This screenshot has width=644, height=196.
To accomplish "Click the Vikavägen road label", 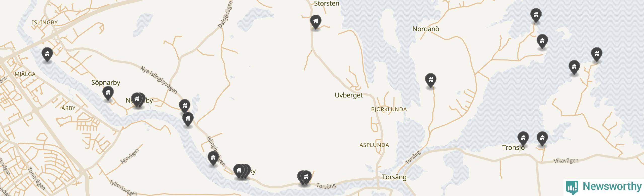I will (x=566, y=161).
